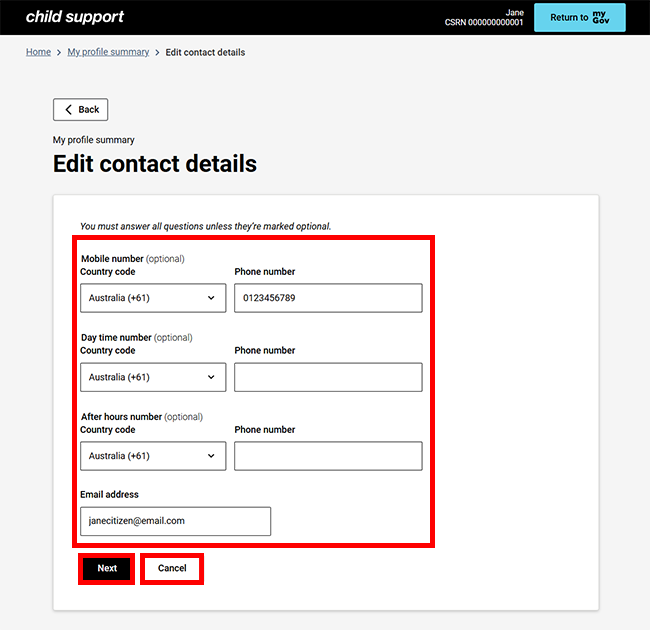Click the Edit contact details heading
Viewport: 650px width, 630px height.
(155, 164)
